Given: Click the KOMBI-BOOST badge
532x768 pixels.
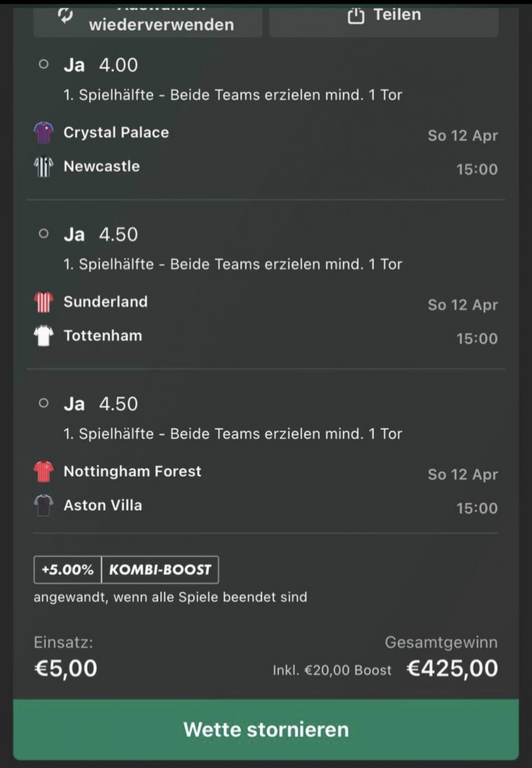Looking at the screenshot, I should (160, 570).
